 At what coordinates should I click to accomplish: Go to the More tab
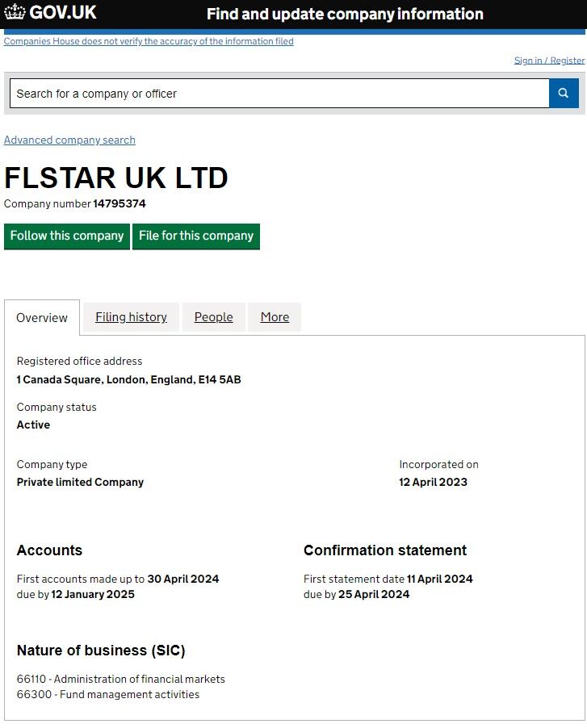pyautogui.click(x=275, y=317)
